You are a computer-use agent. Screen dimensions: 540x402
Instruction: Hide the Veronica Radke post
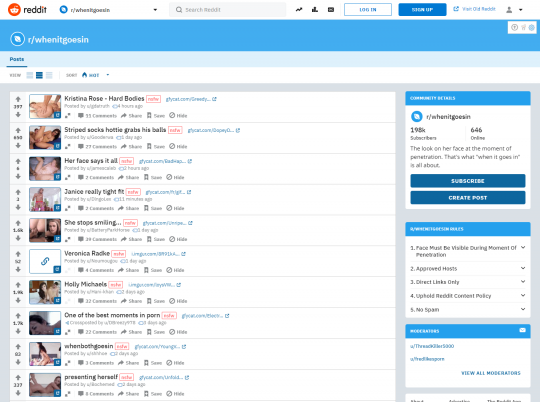pos(175,270)
